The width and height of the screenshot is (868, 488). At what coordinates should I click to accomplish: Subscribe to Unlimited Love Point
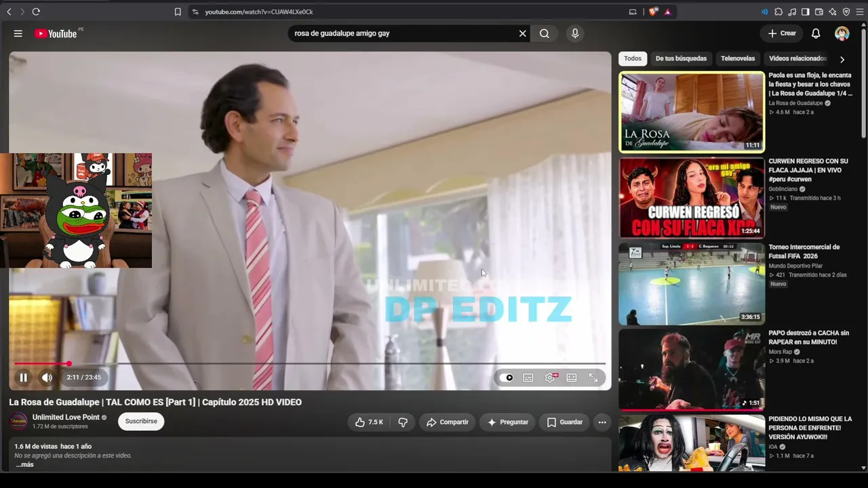pos(141,422)
